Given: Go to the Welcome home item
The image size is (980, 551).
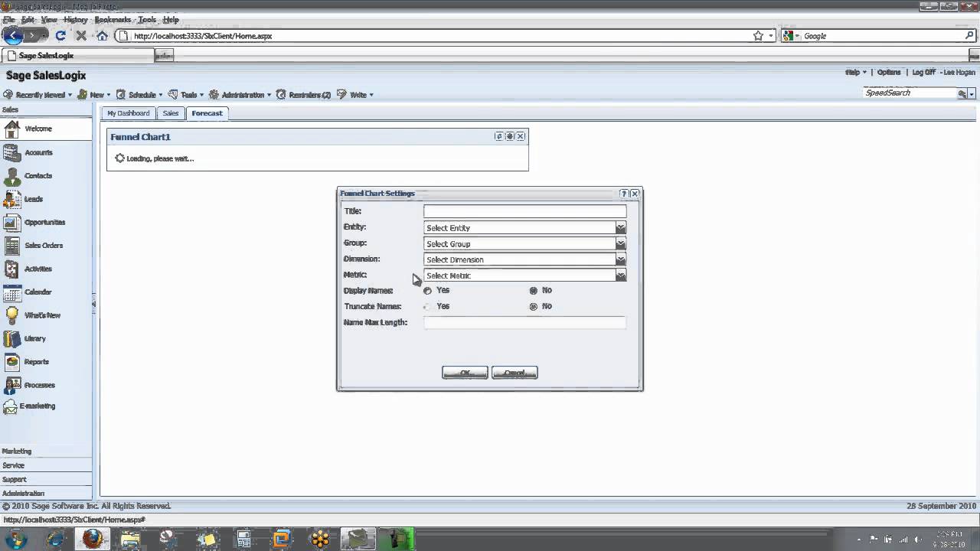Looking at the screenshot, I should pyautogui.click(x=38, y=129).
